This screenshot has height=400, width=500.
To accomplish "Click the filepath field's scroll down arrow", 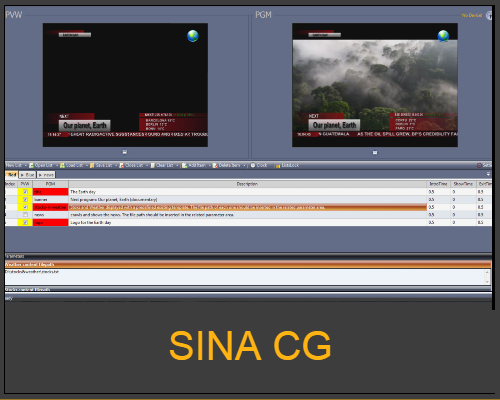I will (x=487, y=282).
